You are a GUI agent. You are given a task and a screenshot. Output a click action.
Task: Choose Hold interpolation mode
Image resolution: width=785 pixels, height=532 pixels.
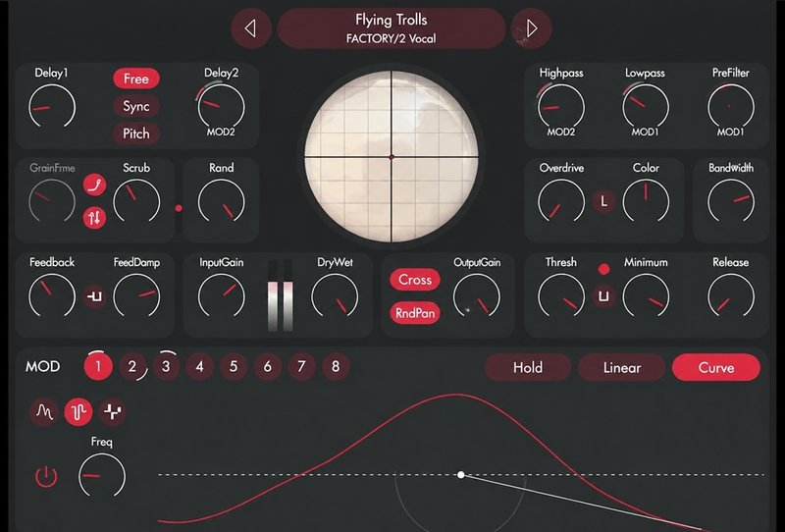click(528, 368)
